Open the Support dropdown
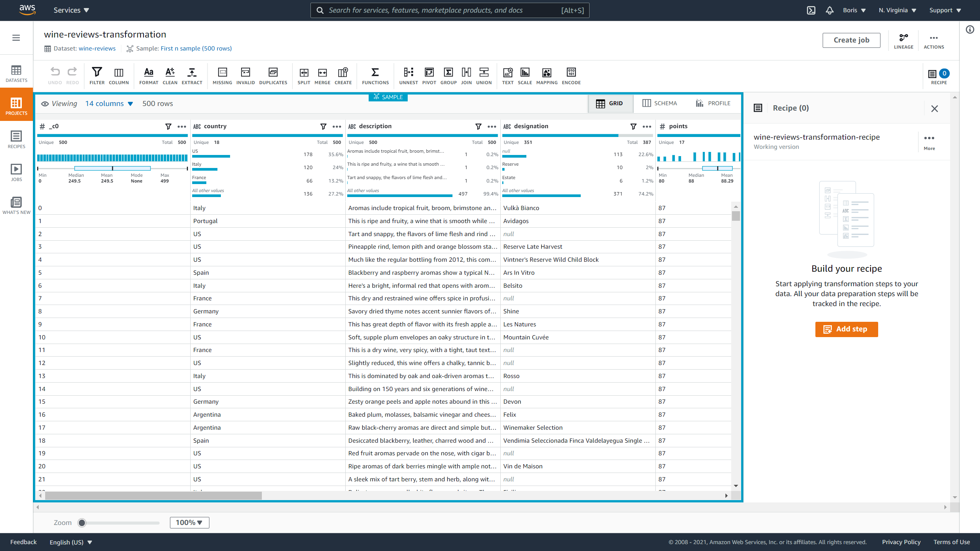The height and width of the screenshot is (551, 980). coord(945,10)
